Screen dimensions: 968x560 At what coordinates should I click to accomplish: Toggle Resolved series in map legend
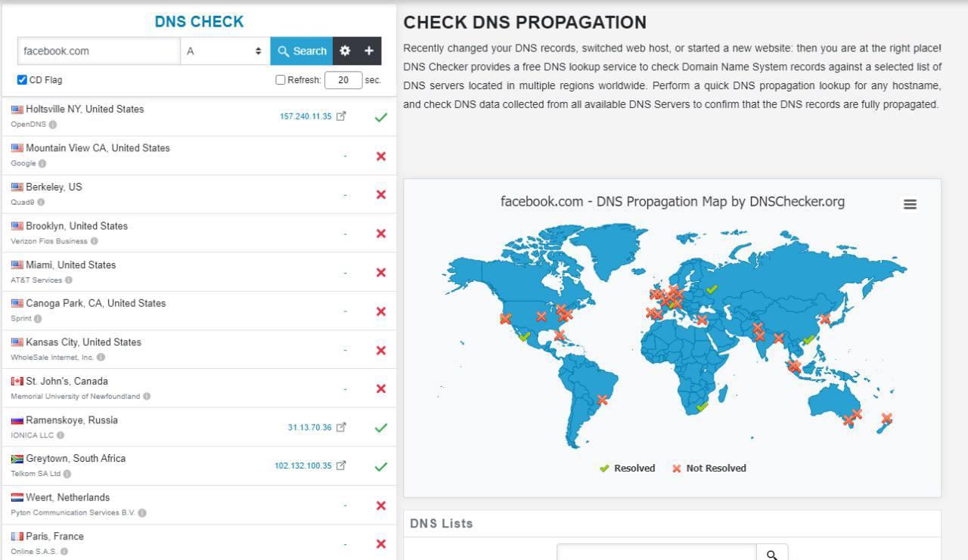[x=627, y=468]
